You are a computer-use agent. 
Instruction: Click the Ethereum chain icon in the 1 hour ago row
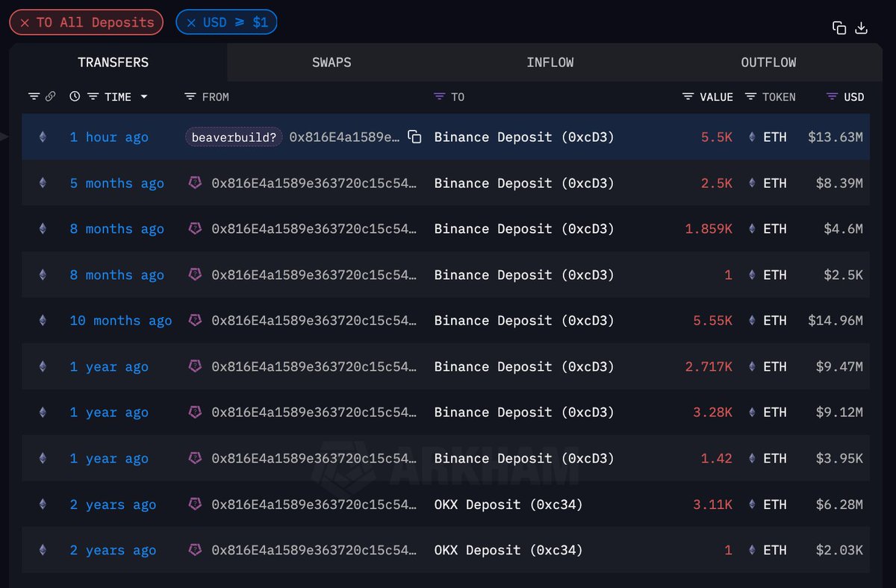[43, 137]
